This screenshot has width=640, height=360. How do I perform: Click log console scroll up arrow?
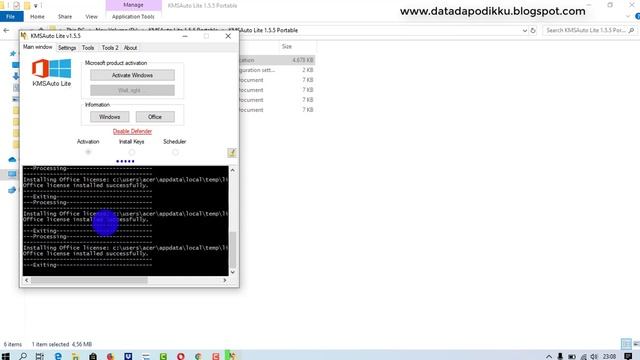pyautogui.click(x=233, y=170)
